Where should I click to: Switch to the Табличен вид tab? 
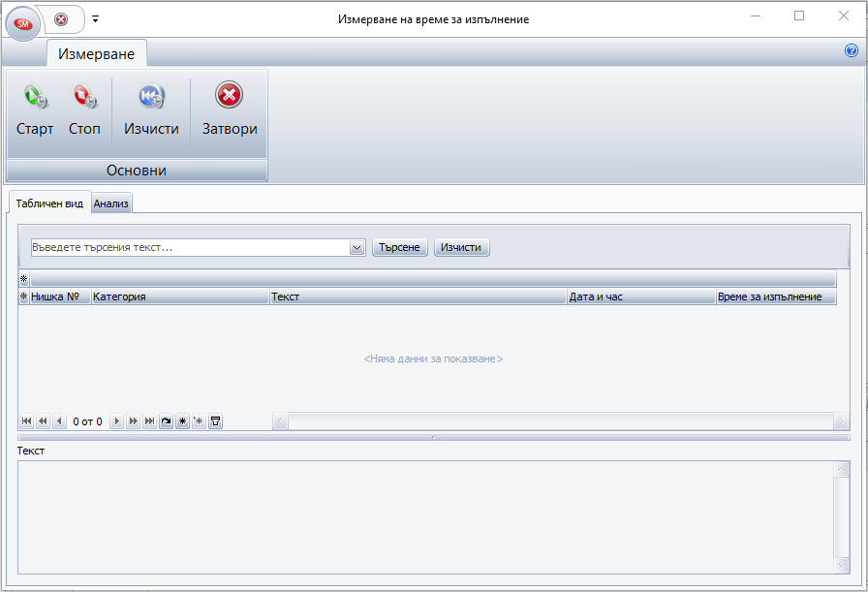(x=49, y=203)
